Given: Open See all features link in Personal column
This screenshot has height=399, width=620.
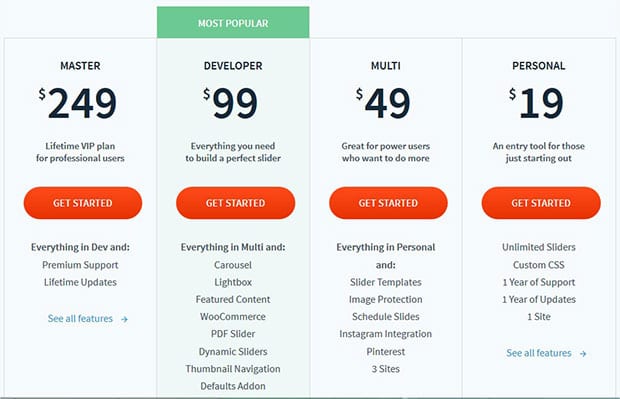Looking at the screenshot, I should click(x=539, y=353).
